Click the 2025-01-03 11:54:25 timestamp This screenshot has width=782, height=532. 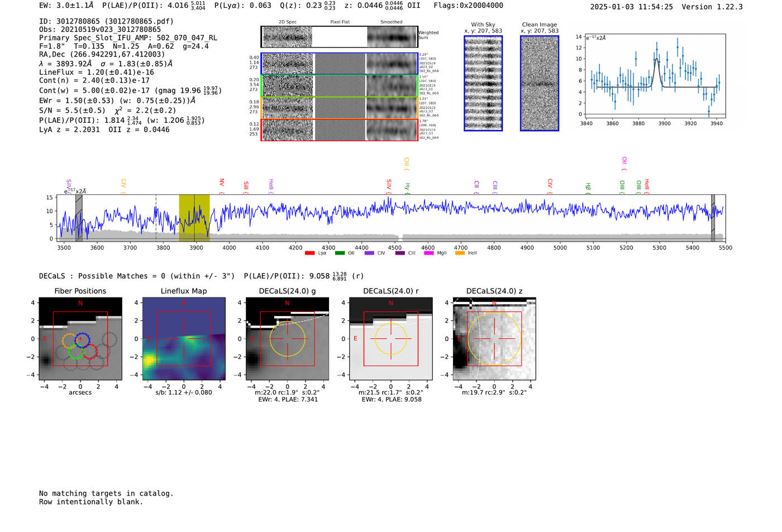tap(631, 7)
